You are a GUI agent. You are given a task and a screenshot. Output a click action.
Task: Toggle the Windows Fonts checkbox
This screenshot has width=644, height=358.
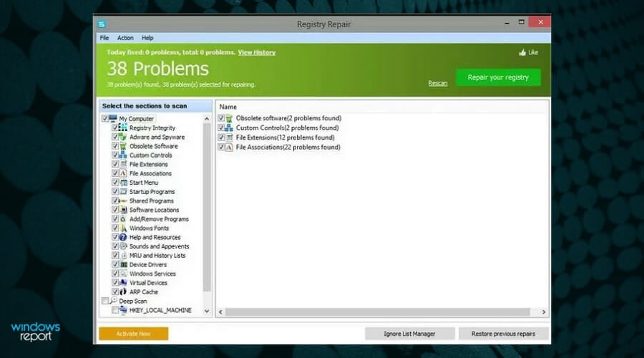[x=115, y=228]
